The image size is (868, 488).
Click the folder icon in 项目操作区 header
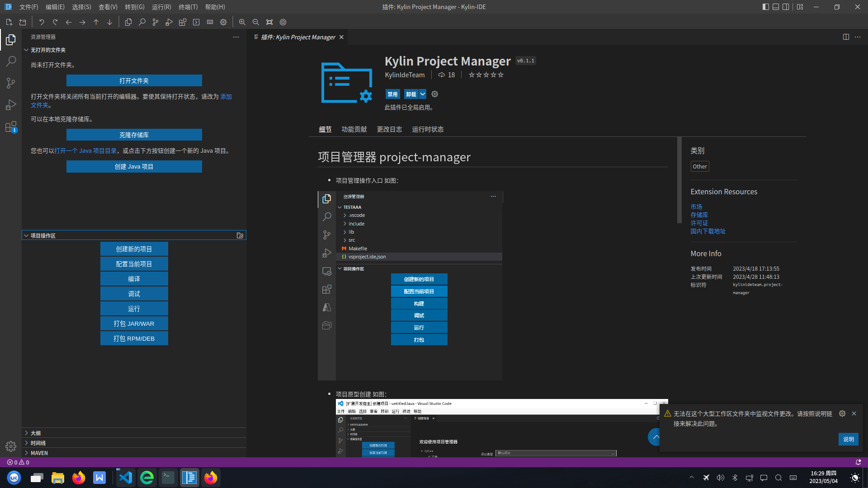(x=240, y=235)
